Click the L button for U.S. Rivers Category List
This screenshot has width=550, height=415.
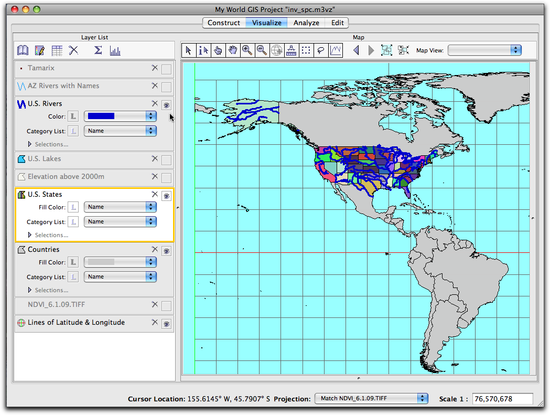point(73,131)
